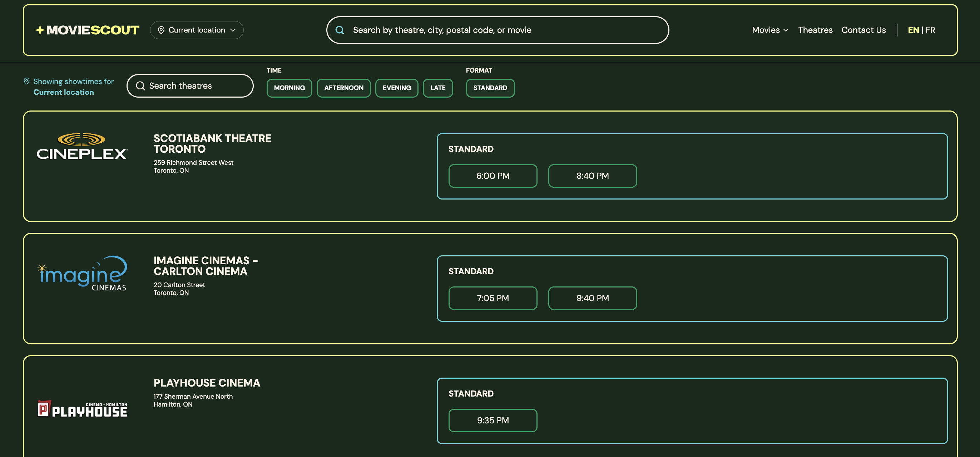Click the Playhouse Cinema logo

[82, 409]
